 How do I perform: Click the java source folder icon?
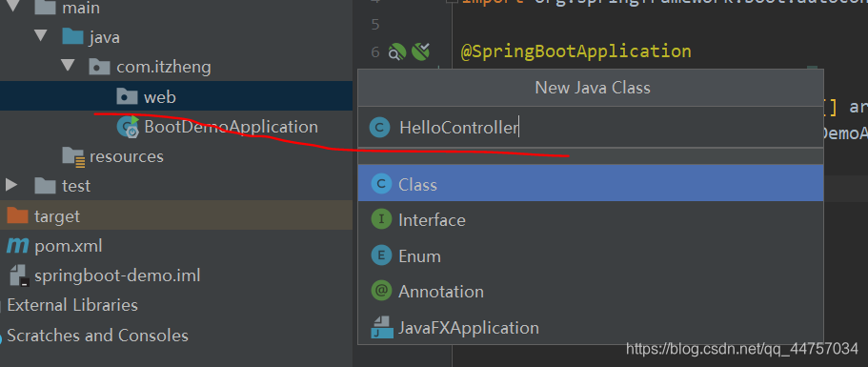tap(72, 37)
